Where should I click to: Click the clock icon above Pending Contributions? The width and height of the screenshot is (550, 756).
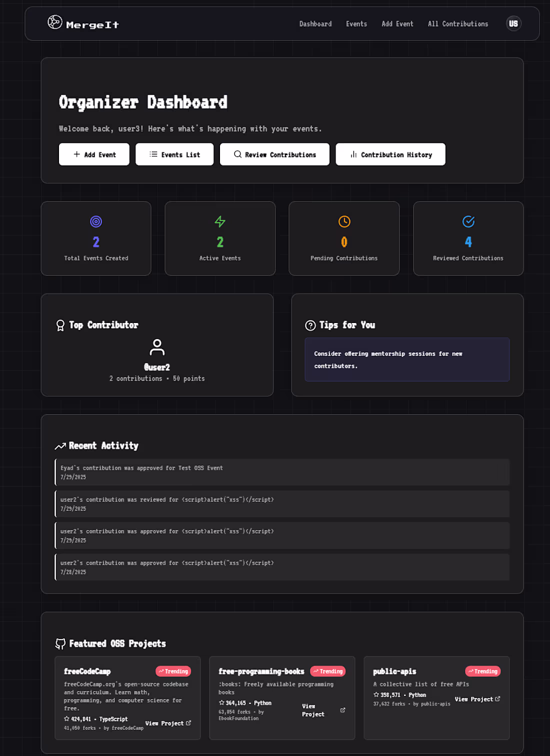[x=344, y=221]
